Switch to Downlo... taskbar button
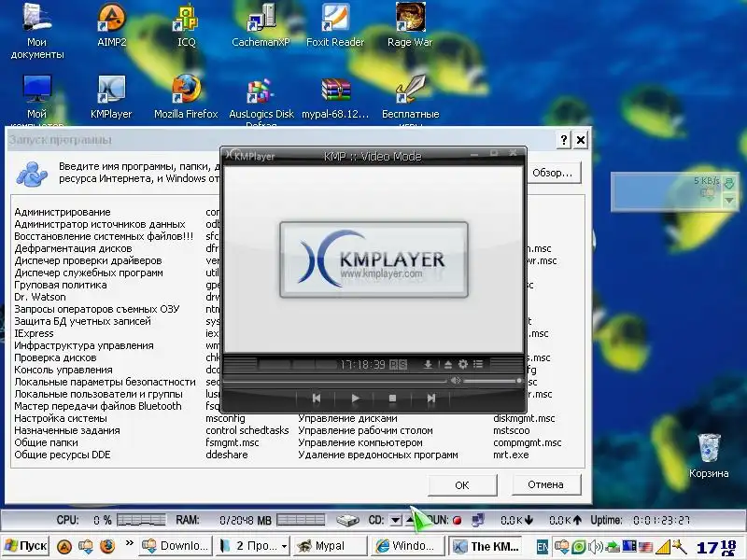 176,546
